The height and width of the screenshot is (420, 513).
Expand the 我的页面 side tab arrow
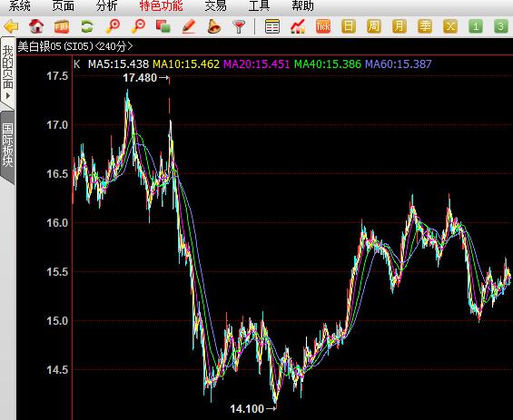point(8,96)
